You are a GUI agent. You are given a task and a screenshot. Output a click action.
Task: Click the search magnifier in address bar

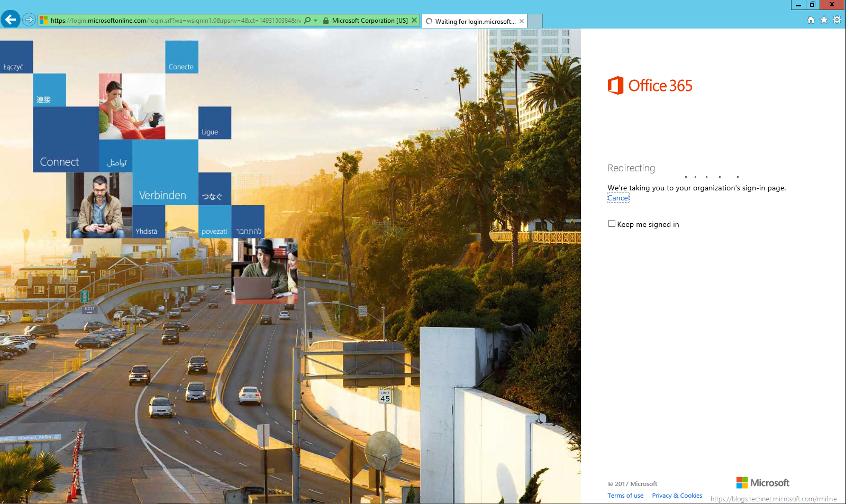click(x=307, y=21)
